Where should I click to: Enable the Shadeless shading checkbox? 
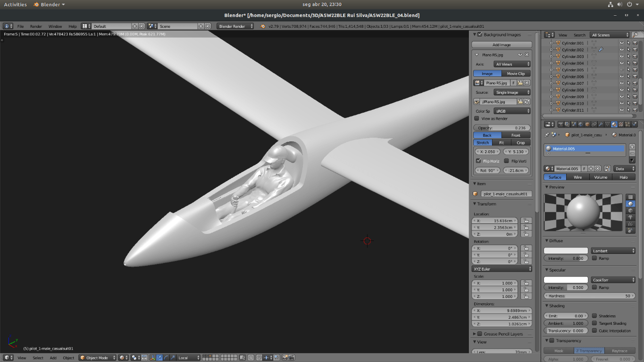pyautogui.click(x=594, y=316)
